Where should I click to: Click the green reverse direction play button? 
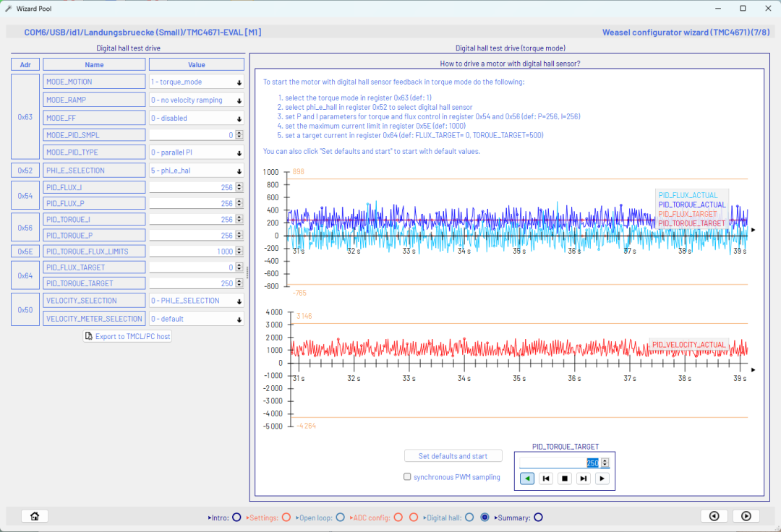527,479
